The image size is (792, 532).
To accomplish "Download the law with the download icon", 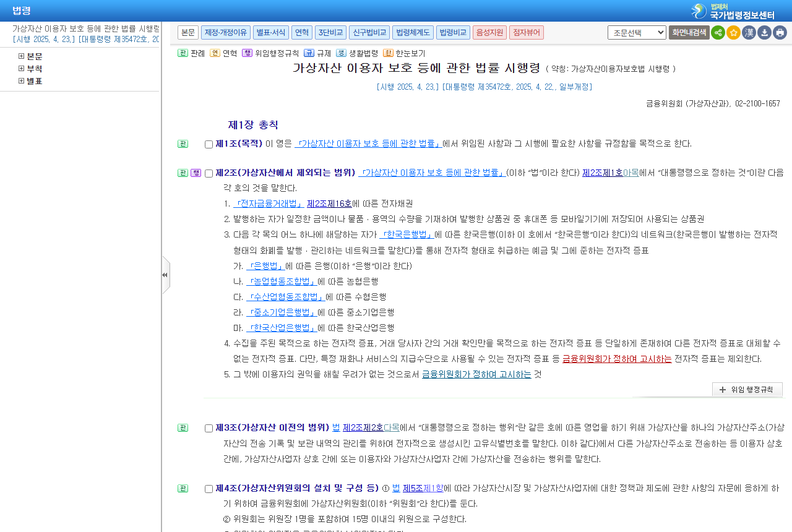I will (764, 32).
